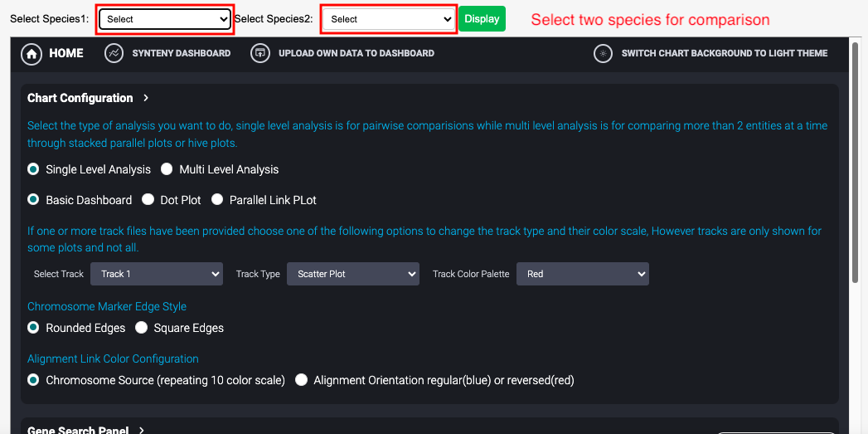Expand the Gene Search Panel chevron
Image resolution: width=868 pixels, height=434 pixels.
tap(142, 430)
